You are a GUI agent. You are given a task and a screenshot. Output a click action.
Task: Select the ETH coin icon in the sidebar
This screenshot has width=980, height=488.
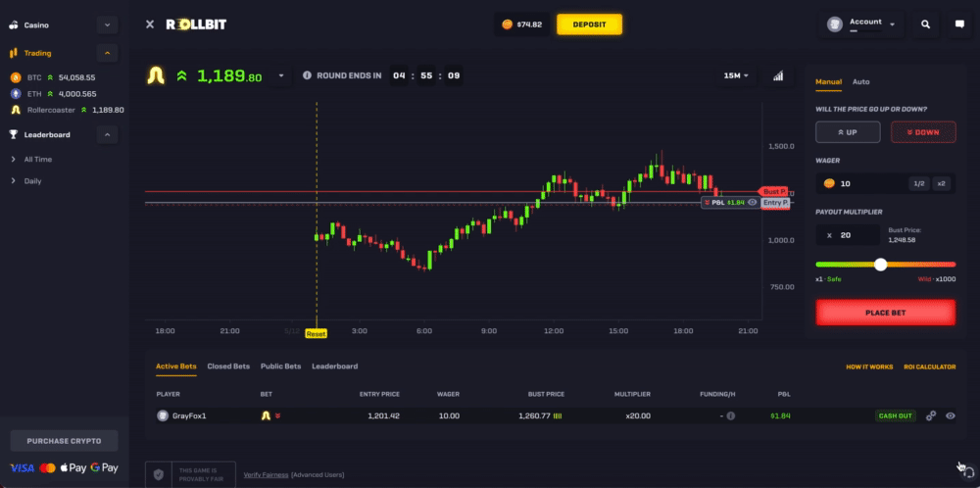click(16, 94)
